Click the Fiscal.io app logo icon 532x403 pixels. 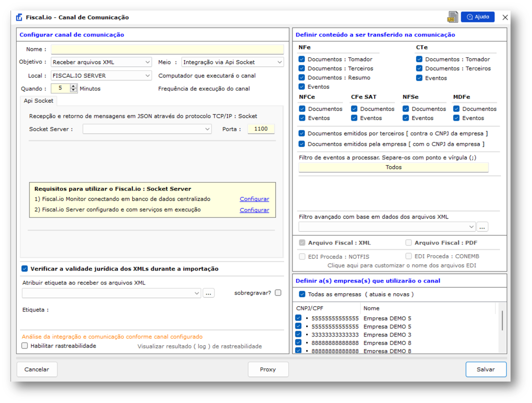point(19,17)
